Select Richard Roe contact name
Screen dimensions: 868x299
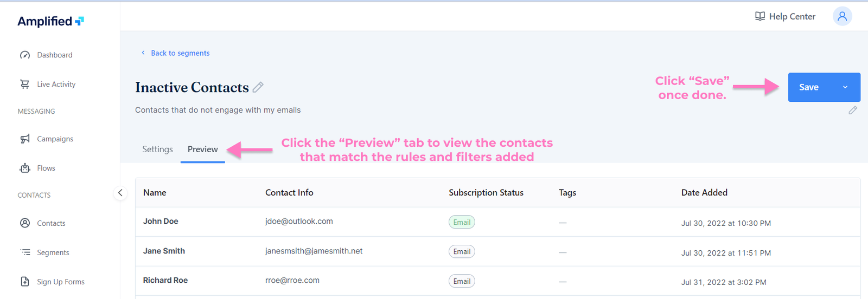[165, 281]
